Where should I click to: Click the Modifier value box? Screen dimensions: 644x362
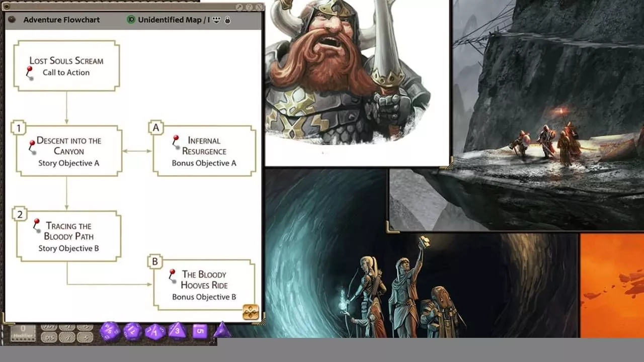(23, 332)
